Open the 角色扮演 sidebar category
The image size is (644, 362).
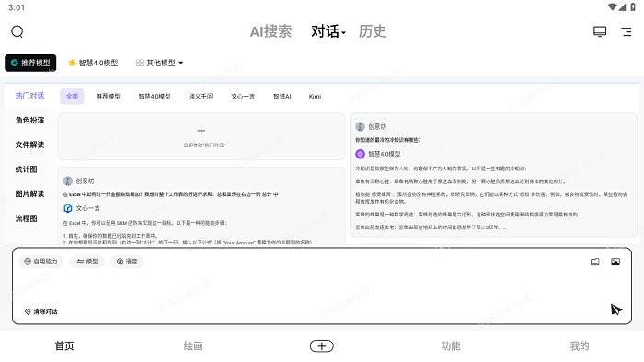point(29,120)
